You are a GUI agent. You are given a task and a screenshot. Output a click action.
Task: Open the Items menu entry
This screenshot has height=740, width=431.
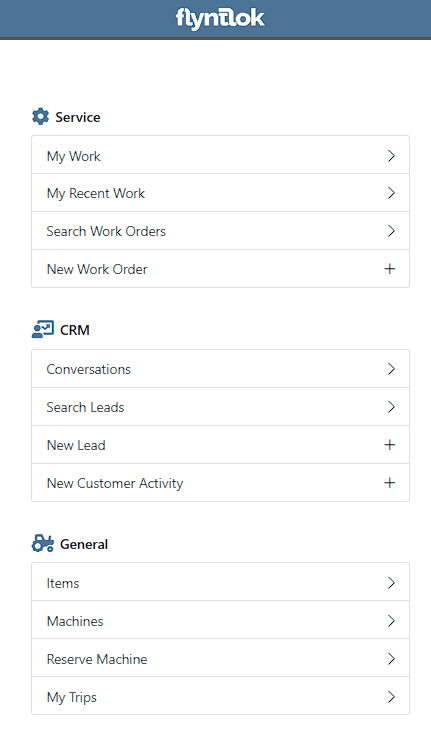click(220, 582)
